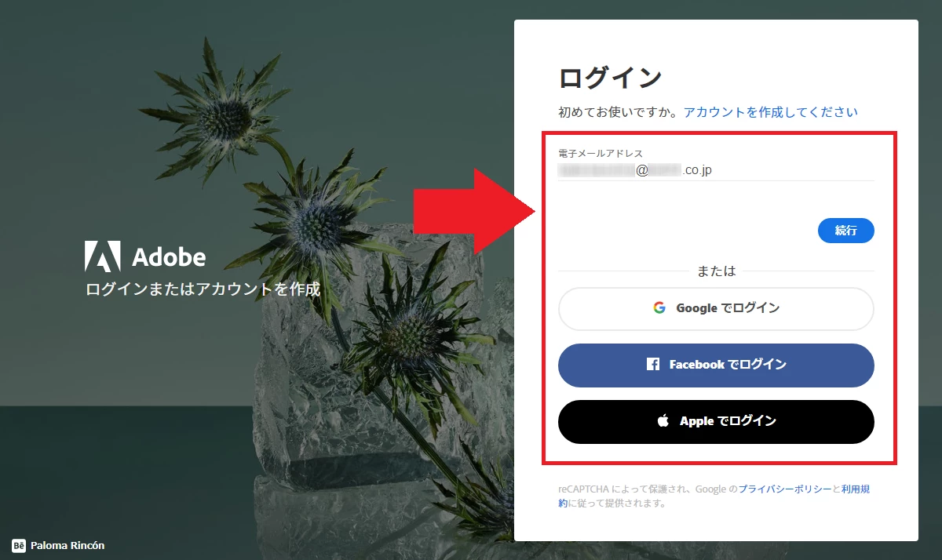
Task: Choose Apple でログイン button
Action: click(716, 422)
